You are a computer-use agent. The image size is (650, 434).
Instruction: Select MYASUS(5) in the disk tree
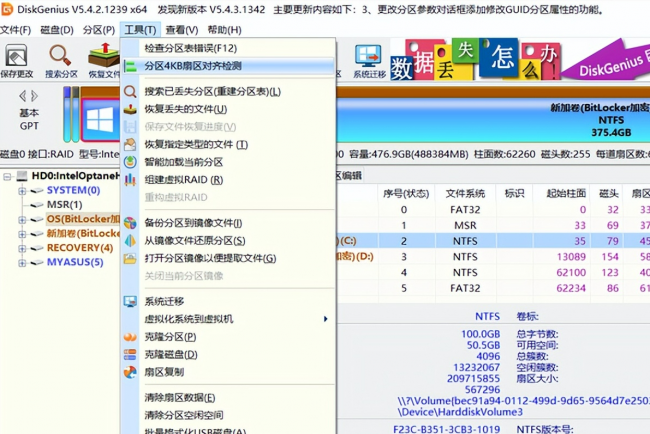[75, 262]
